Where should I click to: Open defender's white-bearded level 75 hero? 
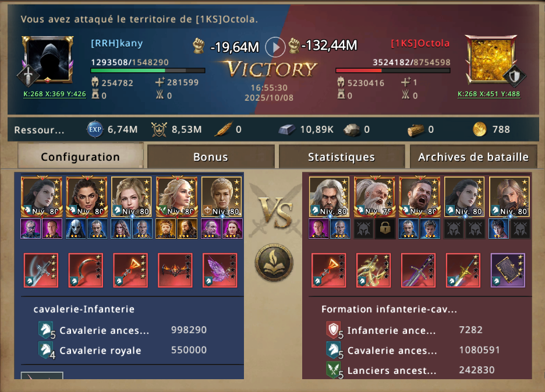pyautogui.click(x=374, y=196)
